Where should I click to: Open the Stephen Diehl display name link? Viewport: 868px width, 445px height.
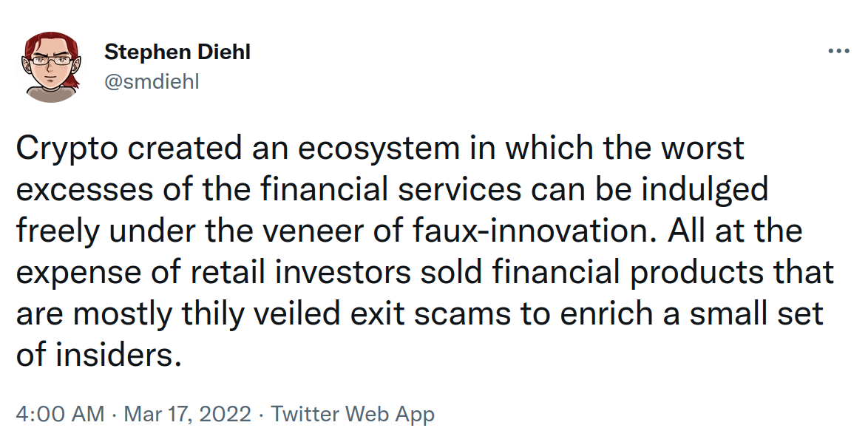tap(177, 52)
